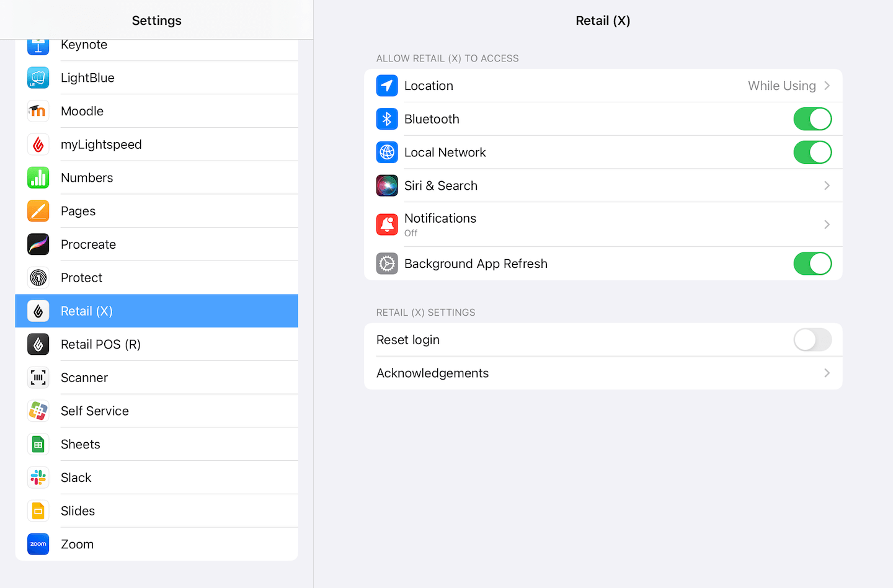Tap the Background App Refresh gear icon
Screen dimensions: 893x588
(387, 264)
